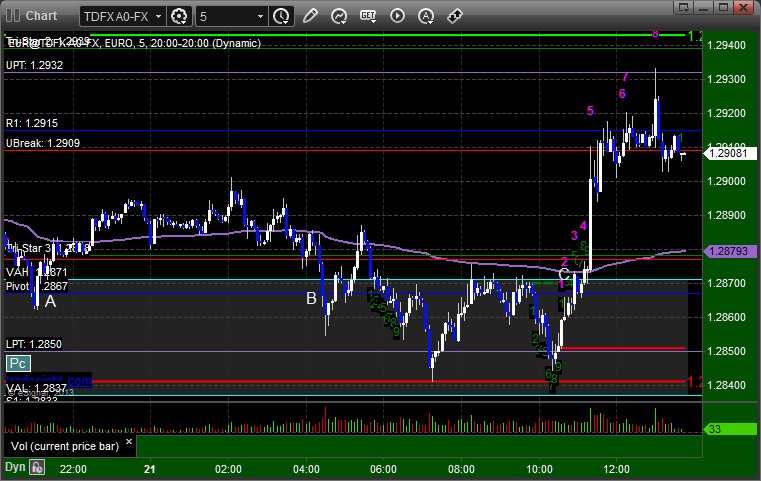Open the GET studies menu icon
This screenshot has width=761, height=481.
point(368,16)
